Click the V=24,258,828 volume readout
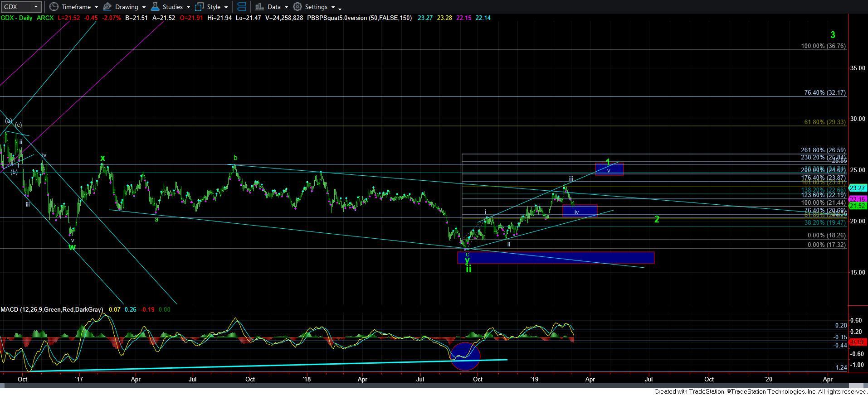This screenshot has width=868, height=395. pos(283,18)
